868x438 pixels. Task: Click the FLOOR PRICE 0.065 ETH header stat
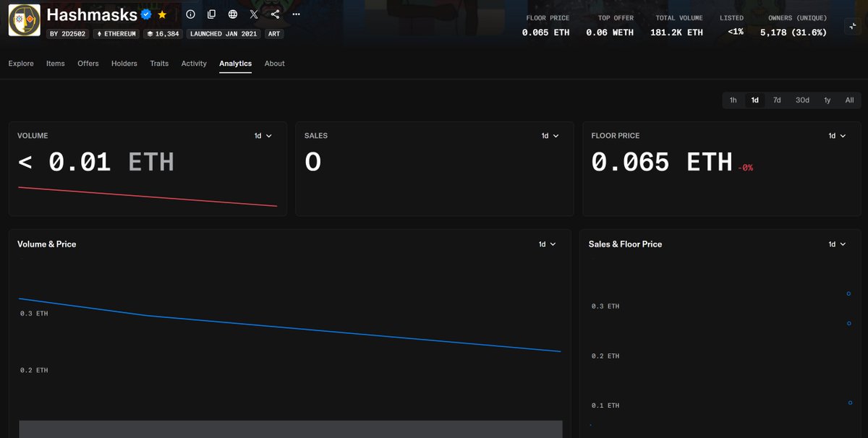[548, 25]
